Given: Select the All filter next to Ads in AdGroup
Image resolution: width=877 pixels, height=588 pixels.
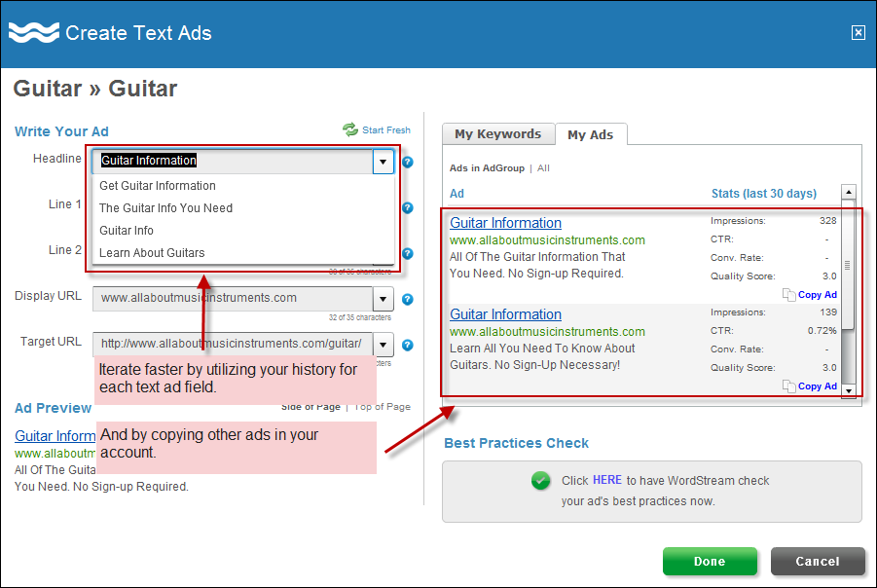Looking at the screenshot, I should (543, 167).
